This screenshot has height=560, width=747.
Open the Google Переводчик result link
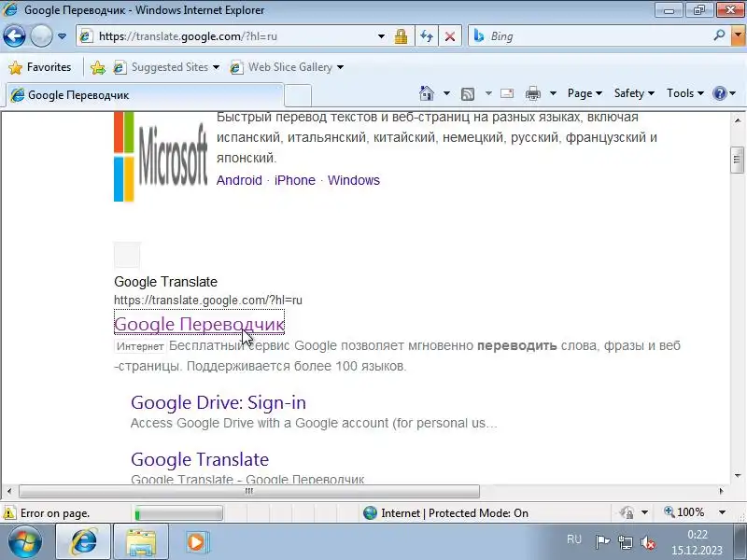199,324
